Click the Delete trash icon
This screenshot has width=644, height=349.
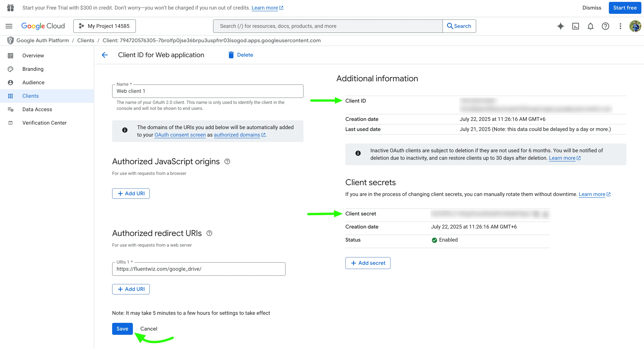pos(231,55)
